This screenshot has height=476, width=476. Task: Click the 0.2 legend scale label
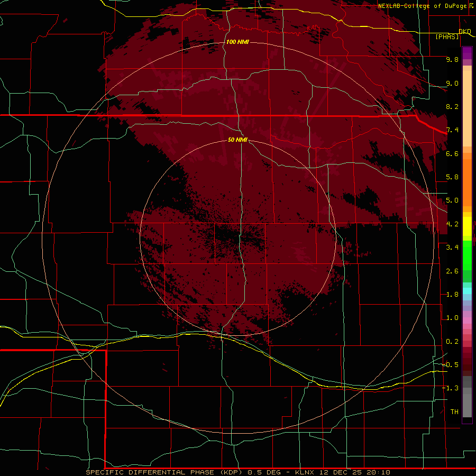click(x=452, y=342)
